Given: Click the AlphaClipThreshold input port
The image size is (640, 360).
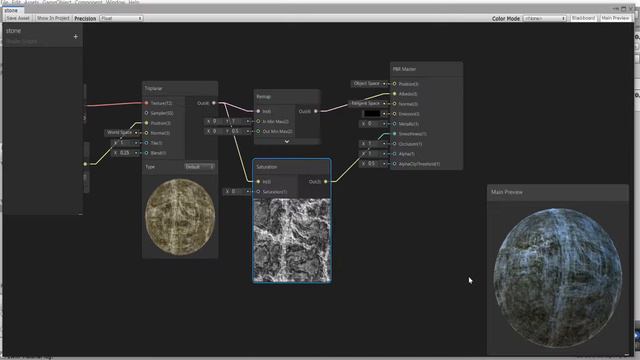Looking at the screenshot, I should (x=394, y=164).
